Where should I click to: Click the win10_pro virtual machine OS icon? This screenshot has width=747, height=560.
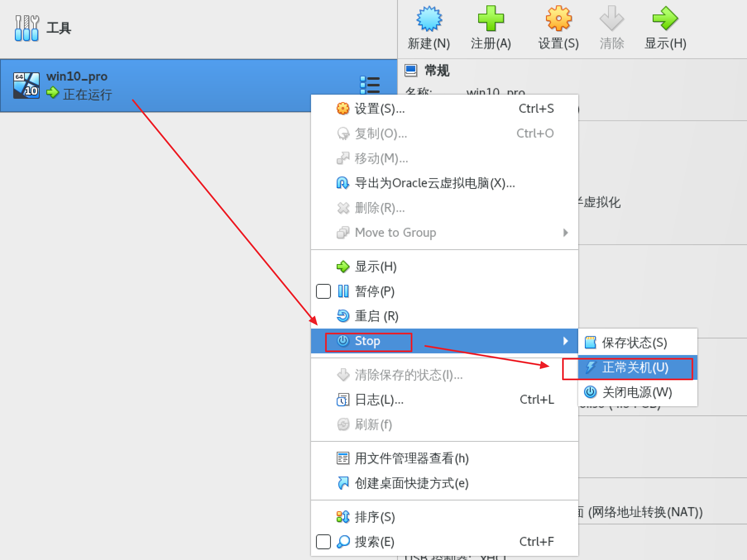(x=26, y=86)
